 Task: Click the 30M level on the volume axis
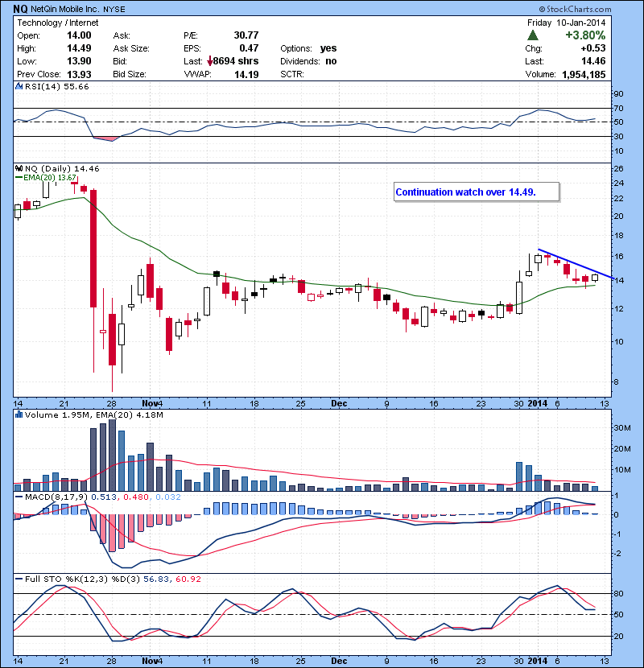pyautogui.click(x=621, y=427)
